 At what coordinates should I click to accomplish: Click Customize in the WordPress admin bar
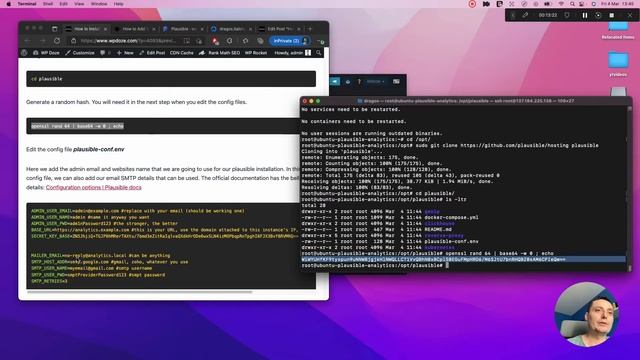tap(80, 53)
